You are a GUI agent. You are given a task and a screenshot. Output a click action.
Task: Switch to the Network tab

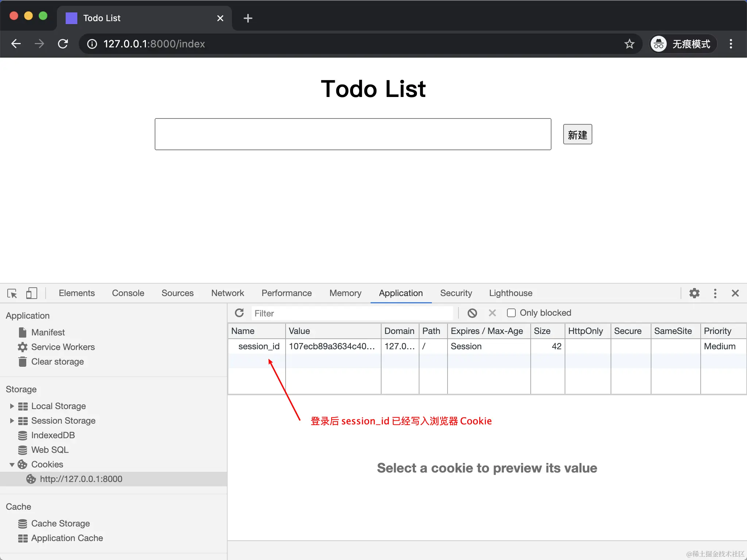(x=227, y=293)
